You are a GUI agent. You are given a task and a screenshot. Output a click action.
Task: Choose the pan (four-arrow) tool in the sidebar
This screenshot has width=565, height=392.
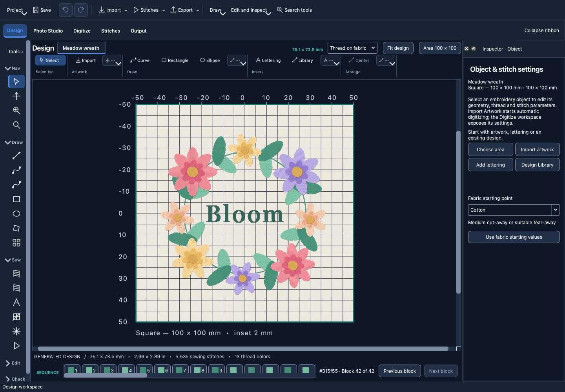pyautogui.click(x=16, y=96)
